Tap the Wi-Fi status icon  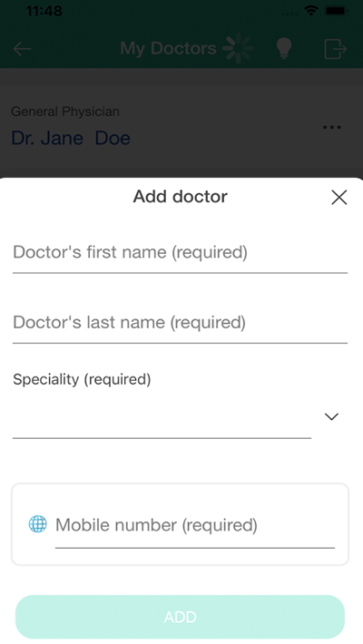click(311, 11)
